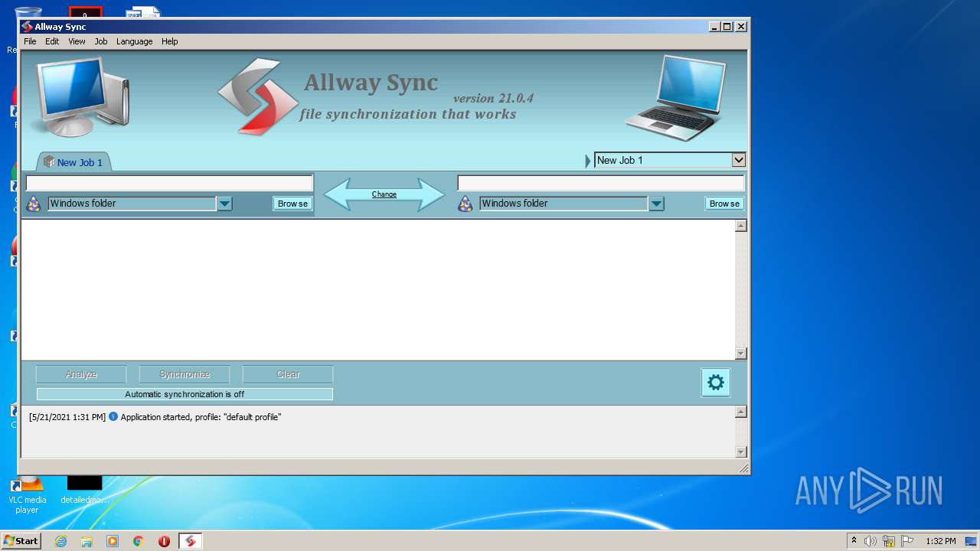Image resolution: width=980 pixels, height=551 pixels.
Task: Click the right folder type wizard icon
Action: [x=465, y=204]
